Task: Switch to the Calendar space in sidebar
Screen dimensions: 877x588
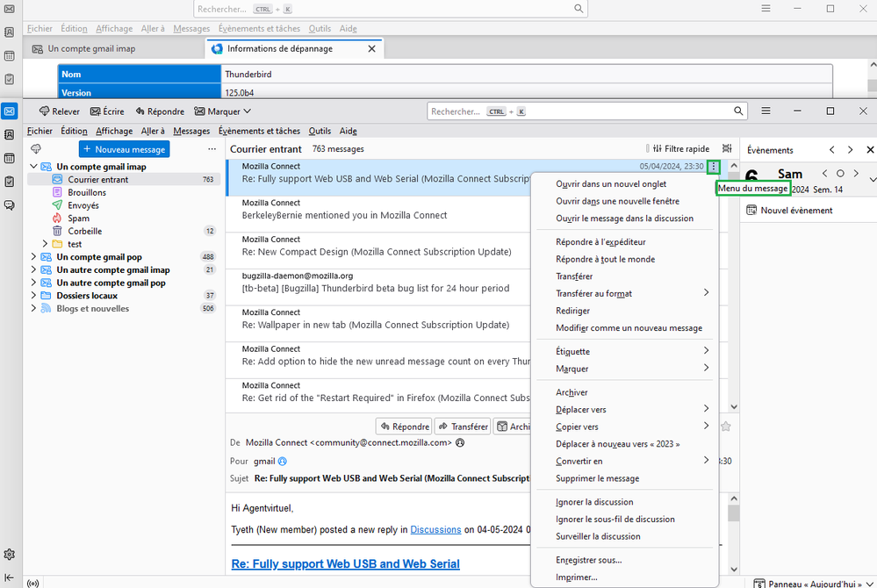Action: (x=10, y=159)
